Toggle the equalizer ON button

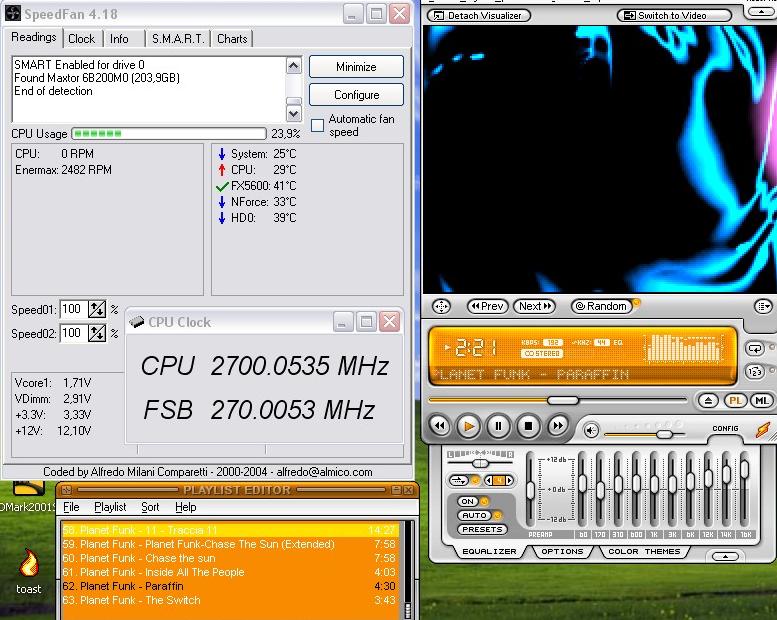468,502
